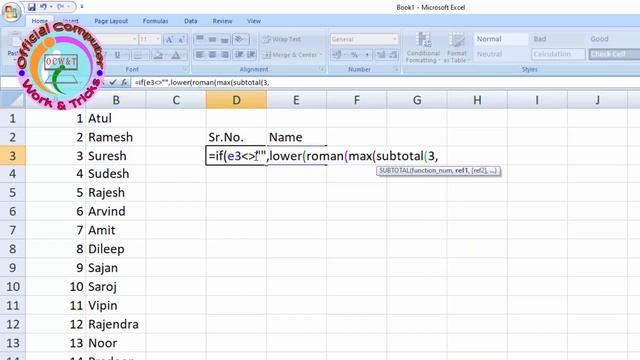Apply the Bad cell style

[558, 39]
